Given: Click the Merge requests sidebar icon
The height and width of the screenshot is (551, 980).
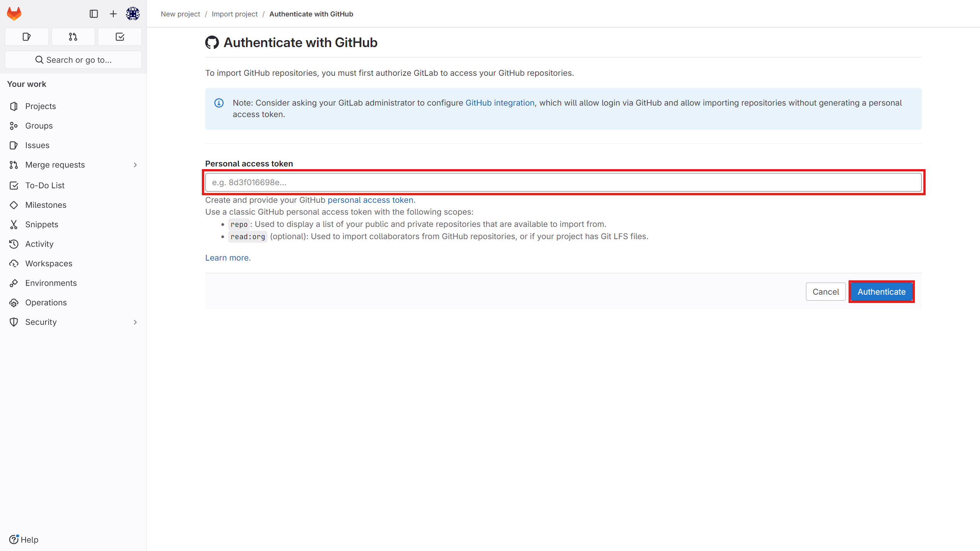Looking at the screenshot, I should (14, 165).
